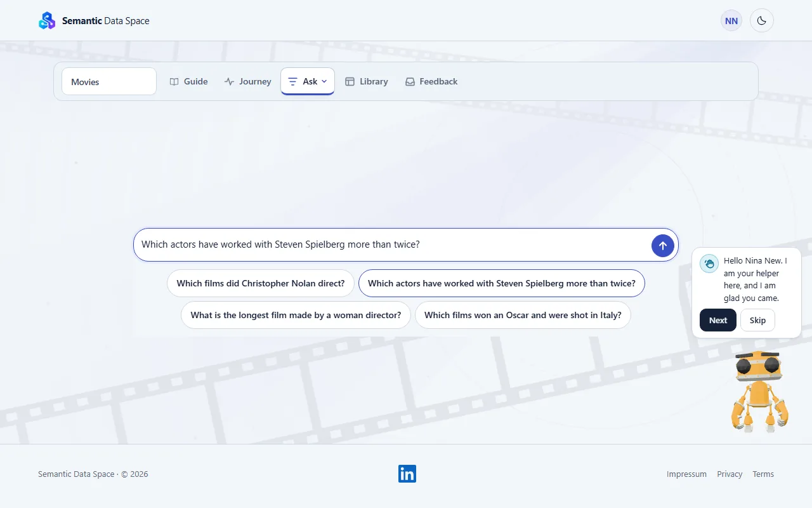The width and height of the screenshot is (812, 508).
Task: Open the Terms link
Action: [763, 474]
